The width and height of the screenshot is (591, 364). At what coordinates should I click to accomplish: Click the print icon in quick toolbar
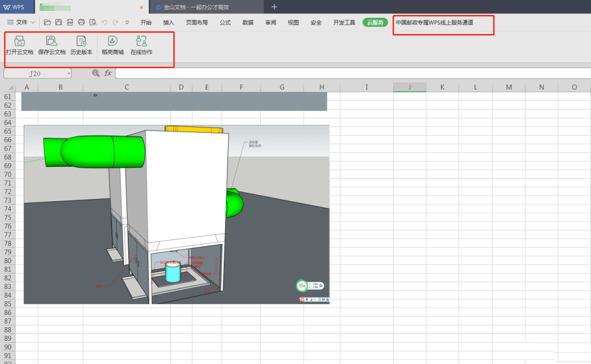click(x=81, y=22)
